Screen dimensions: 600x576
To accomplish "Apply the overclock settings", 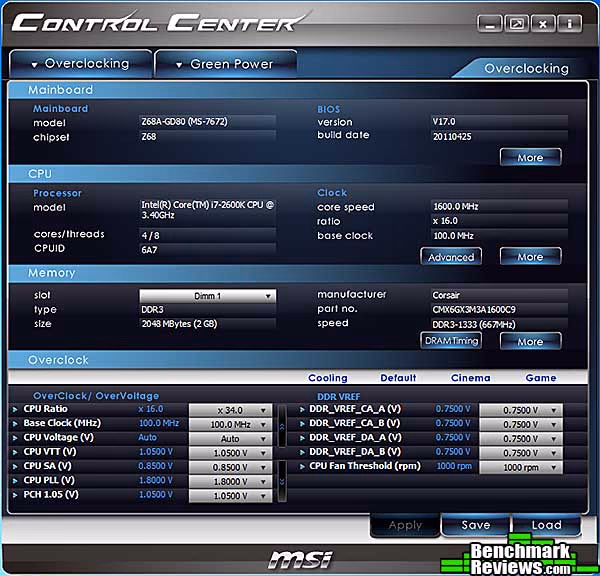I will 405,525.
